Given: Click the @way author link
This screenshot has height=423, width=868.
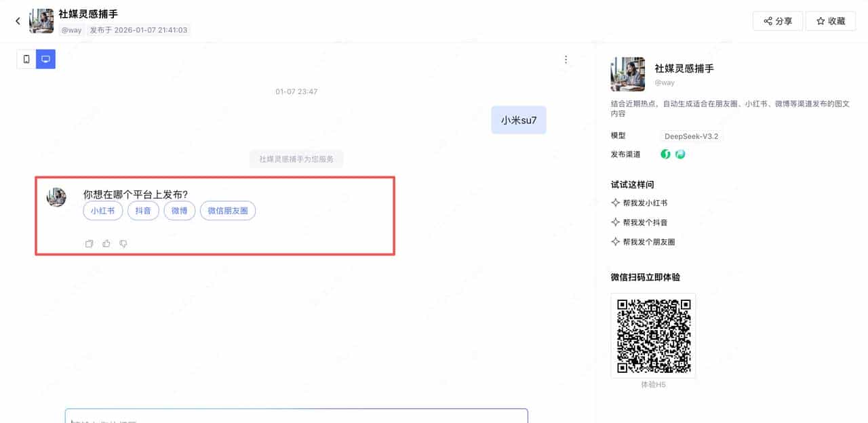Looking at the screenshot, I should coord(71,30).
